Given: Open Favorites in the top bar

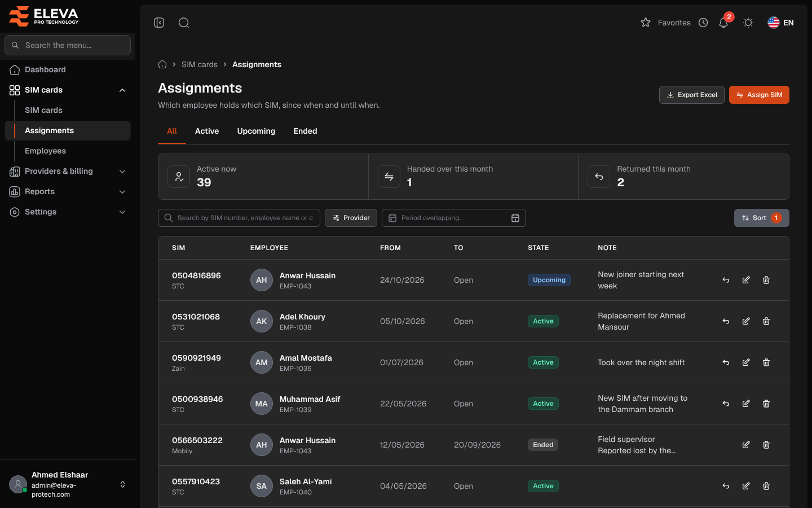Looking at the screenshot, I should [x=665, y=23].
